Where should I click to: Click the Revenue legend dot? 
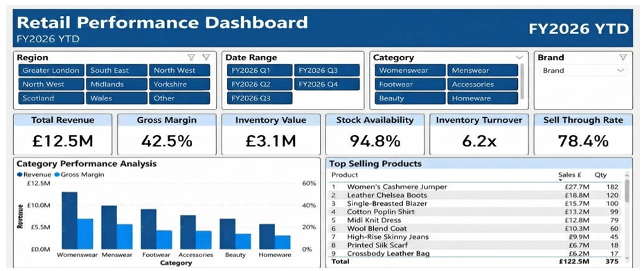pyautogui.click(x=19, y=175)
